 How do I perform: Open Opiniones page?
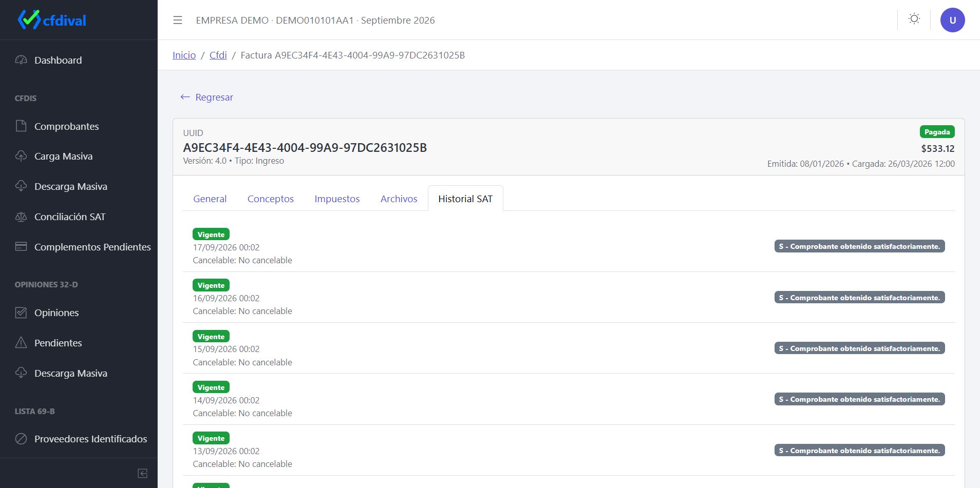coord(79,313)
